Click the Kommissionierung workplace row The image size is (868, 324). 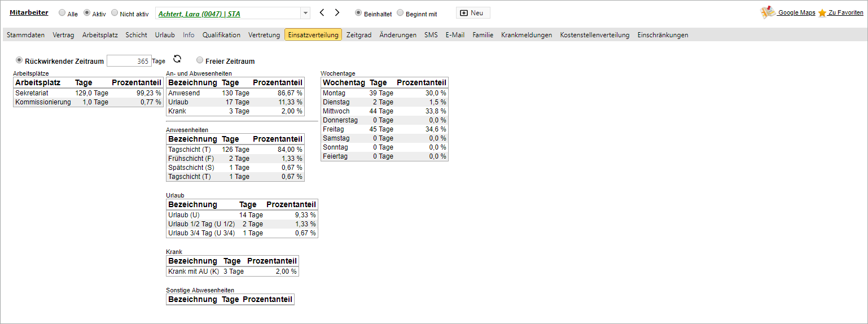point(88,102)
